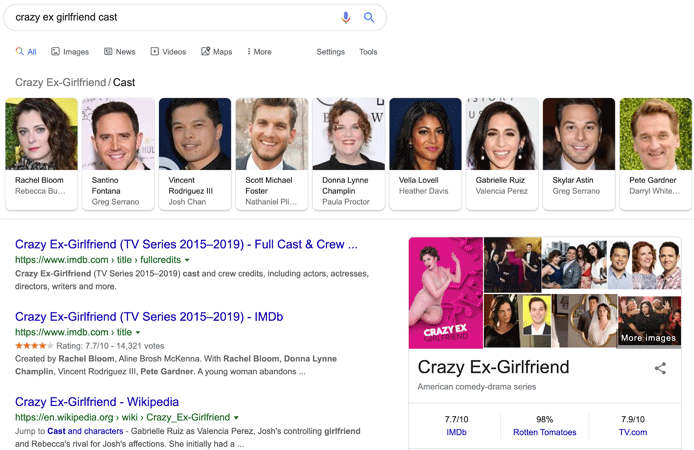This screenshot has height=450, width=694.
Task: Open the Rotten Tomatoes rating link
Action: (x=544, y=432)
